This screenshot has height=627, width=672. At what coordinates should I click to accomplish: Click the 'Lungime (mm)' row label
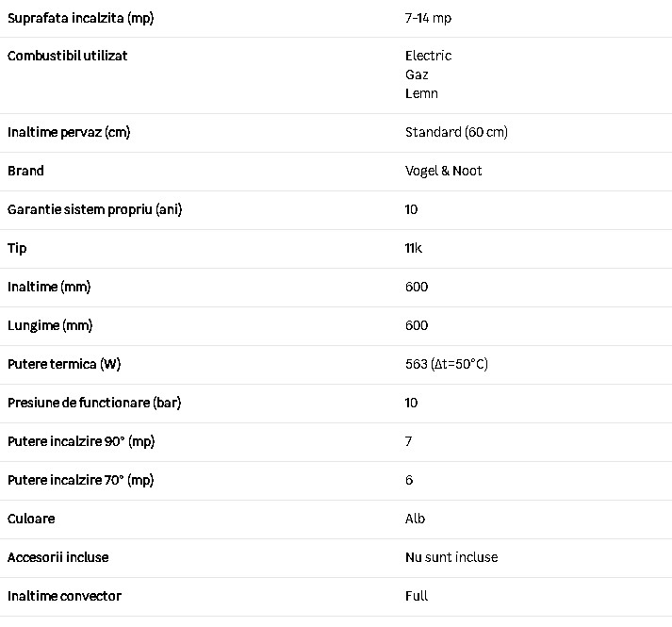(49, 325)
